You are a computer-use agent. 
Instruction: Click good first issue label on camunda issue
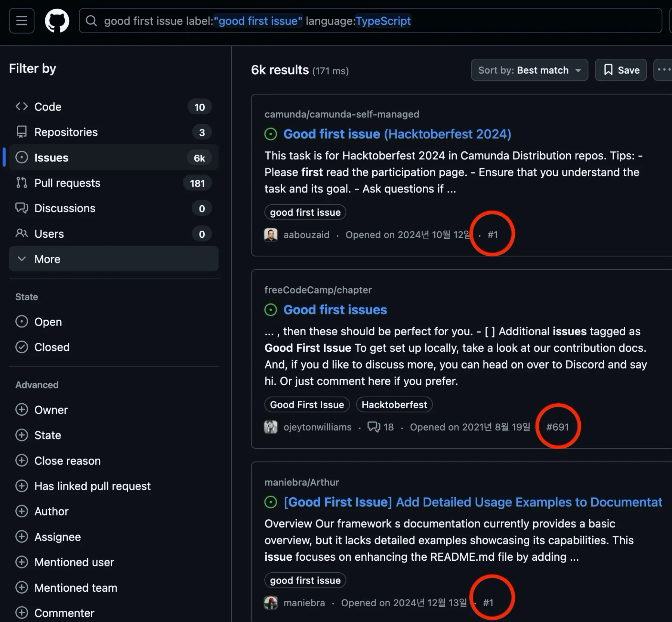coord(305,212)
